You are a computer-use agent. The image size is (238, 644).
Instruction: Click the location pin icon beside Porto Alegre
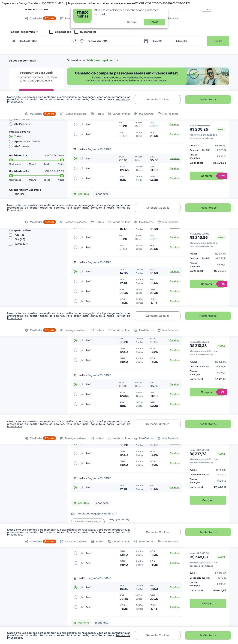click(x=82, y=41)
